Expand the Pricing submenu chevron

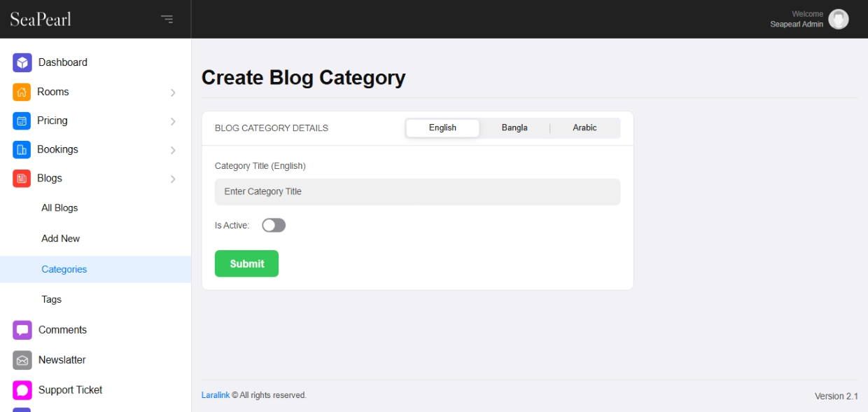click(173, 121)
